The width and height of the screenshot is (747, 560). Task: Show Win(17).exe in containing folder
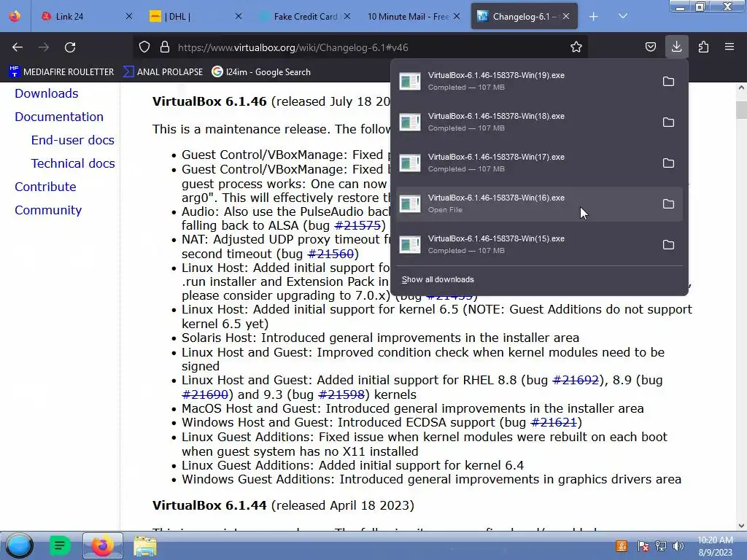(x=668, y=163)
